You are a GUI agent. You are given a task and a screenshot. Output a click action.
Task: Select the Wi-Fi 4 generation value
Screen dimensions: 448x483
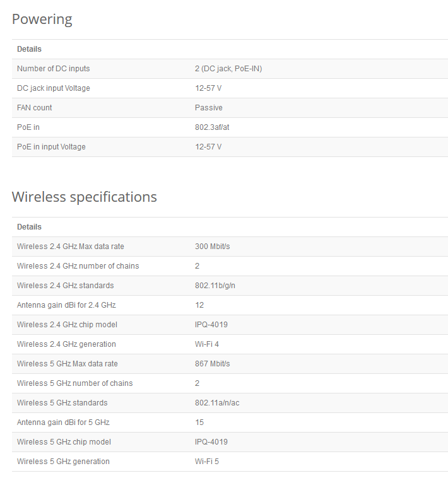(x=207, y=344)
